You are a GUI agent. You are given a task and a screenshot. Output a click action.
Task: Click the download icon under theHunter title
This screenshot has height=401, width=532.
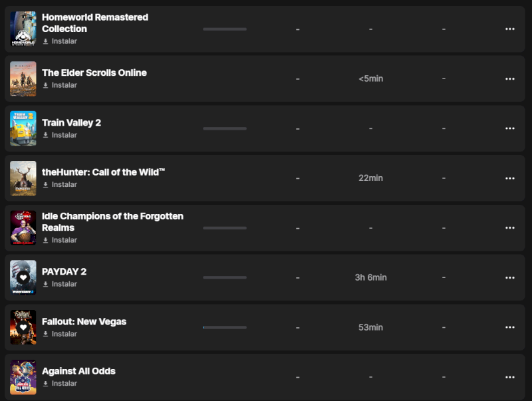(x=46, y=185)
